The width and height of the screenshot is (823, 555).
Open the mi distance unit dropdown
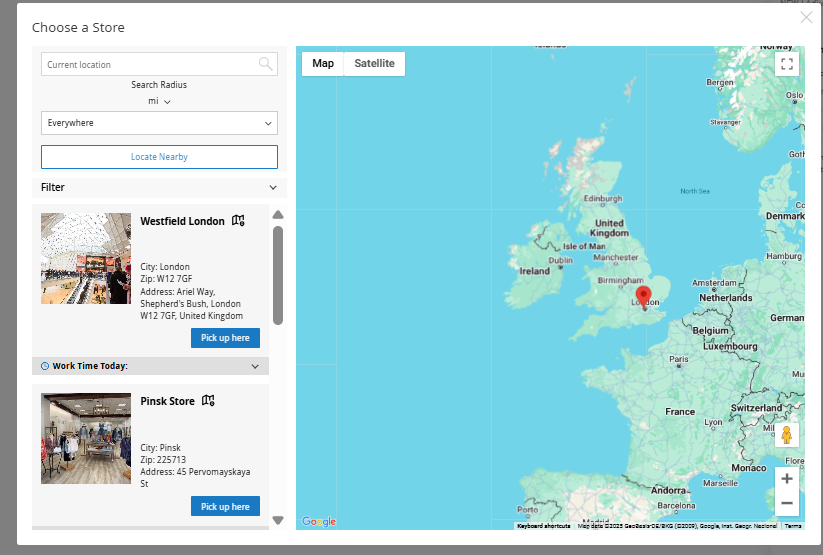[x=159, y=101]
